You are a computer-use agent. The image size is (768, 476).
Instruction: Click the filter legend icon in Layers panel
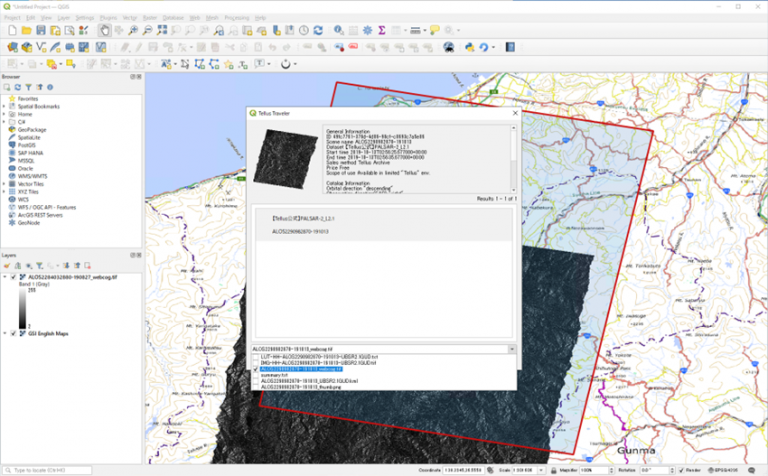pos(39,265)
